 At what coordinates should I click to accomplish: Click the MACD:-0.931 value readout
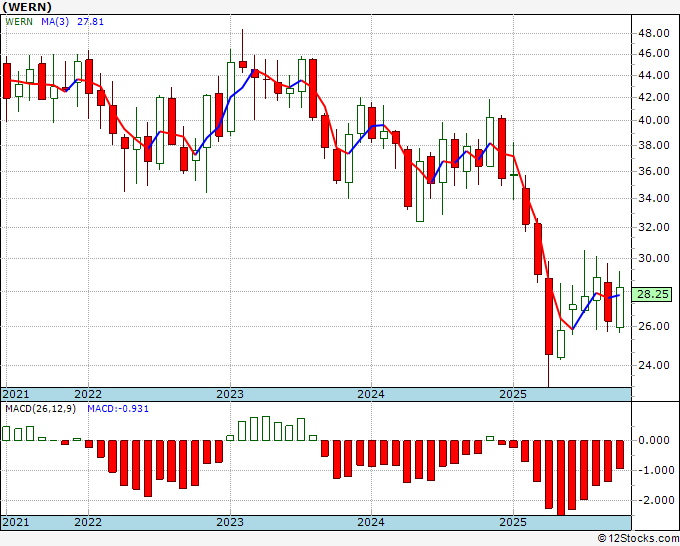click(x=118, y=409)
